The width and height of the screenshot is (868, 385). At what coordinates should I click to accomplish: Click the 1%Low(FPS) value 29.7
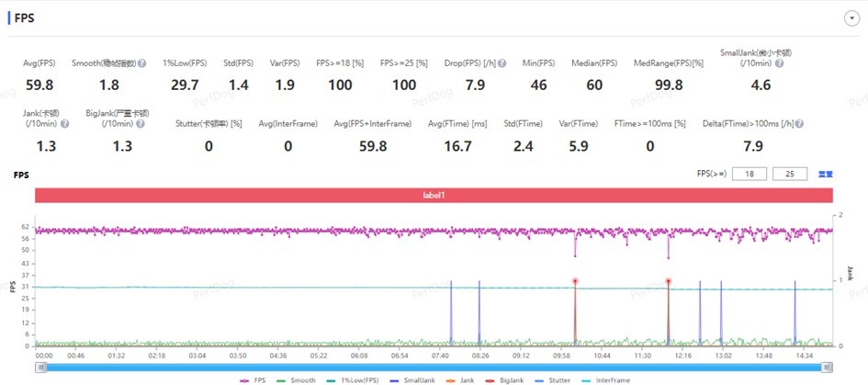(x=185, y=85)
